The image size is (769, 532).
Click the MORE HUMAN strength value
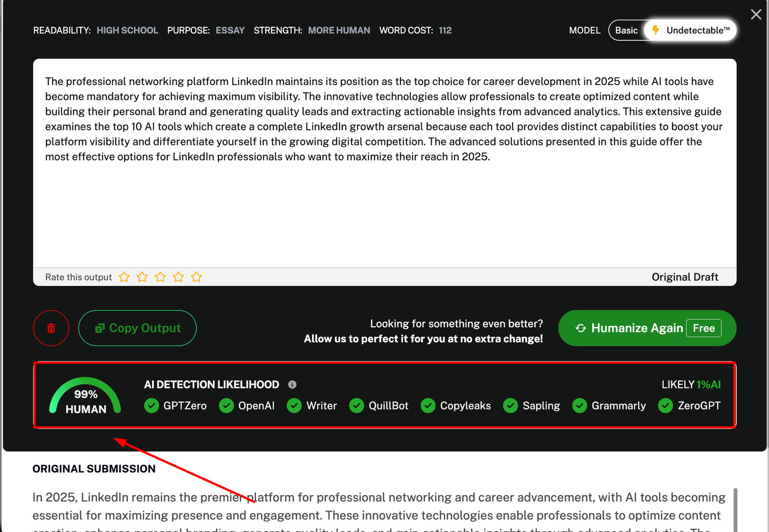(339, 30)
